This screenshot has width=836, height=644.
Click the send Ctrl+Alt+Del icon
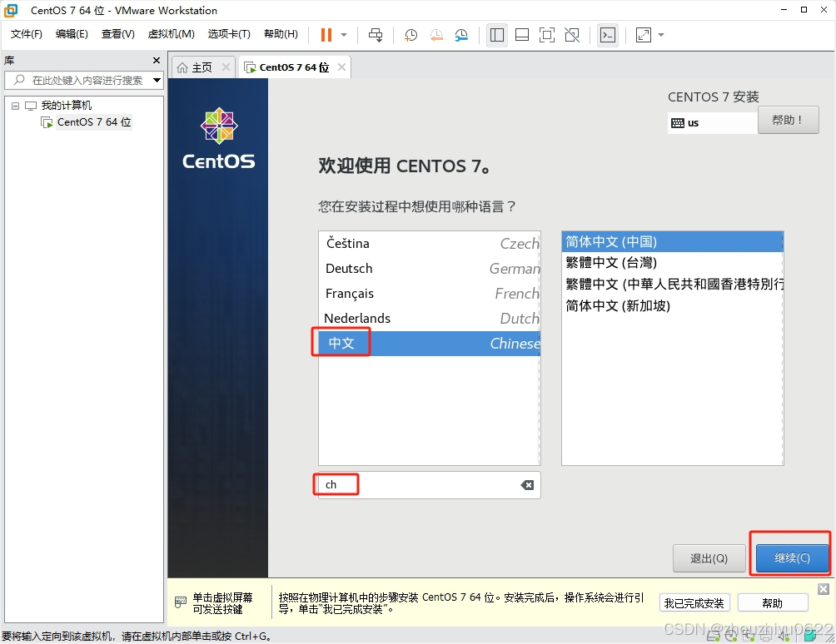click(376, 35)
